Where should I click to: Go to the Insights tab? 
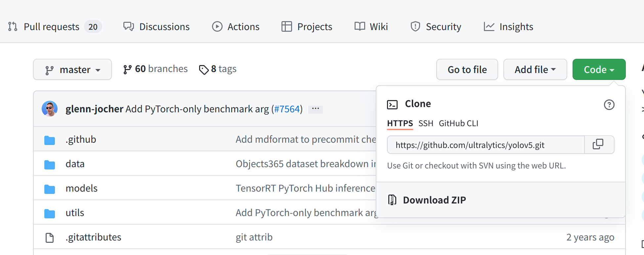click(x=508, y=27)
